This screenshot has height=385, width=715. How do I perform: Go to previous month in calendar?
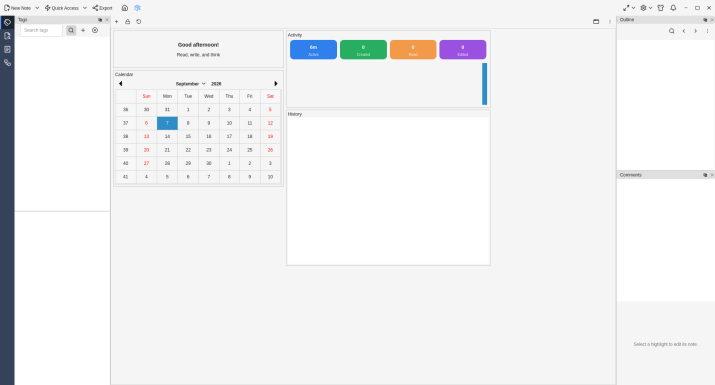click(120, 83)
